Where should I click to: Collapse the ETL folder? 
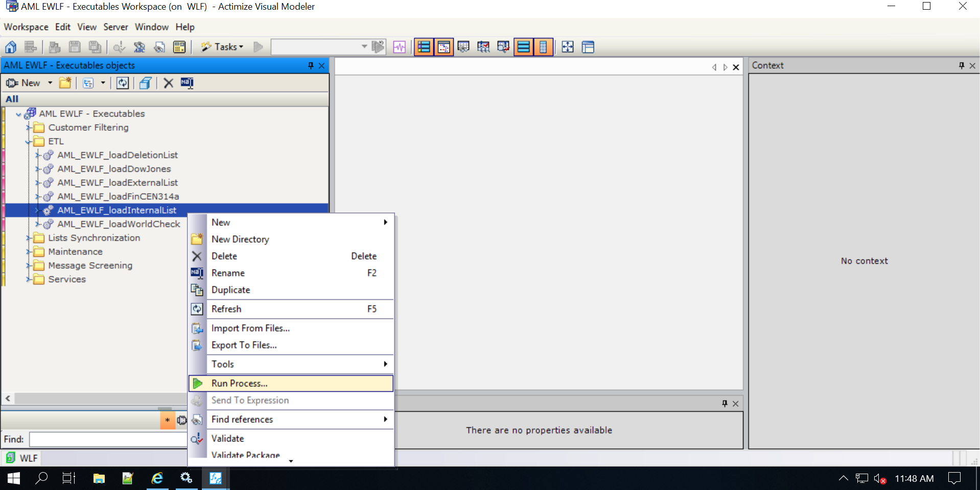(29, 142)
